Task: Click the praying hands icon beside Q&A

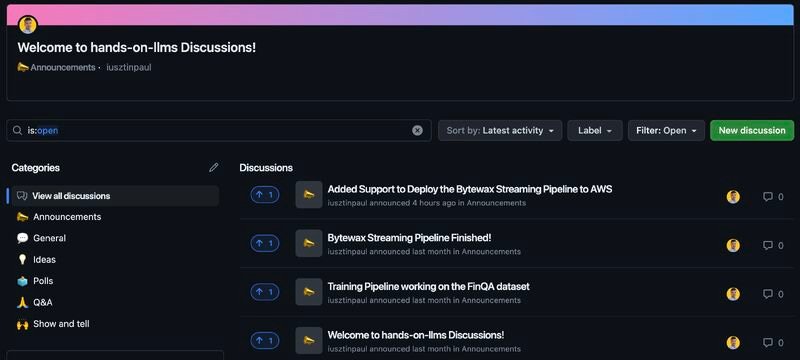Action: coord(22,302)
